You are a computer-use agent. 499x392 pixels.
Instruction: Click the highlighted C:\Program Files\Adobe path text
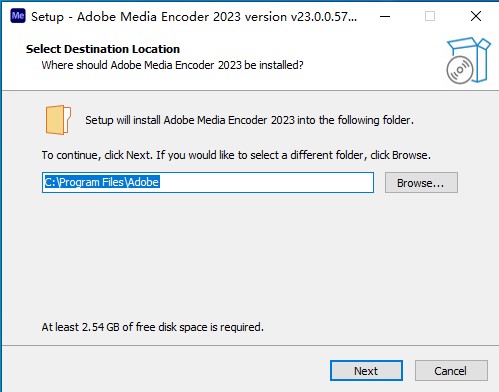pos(102,182)
